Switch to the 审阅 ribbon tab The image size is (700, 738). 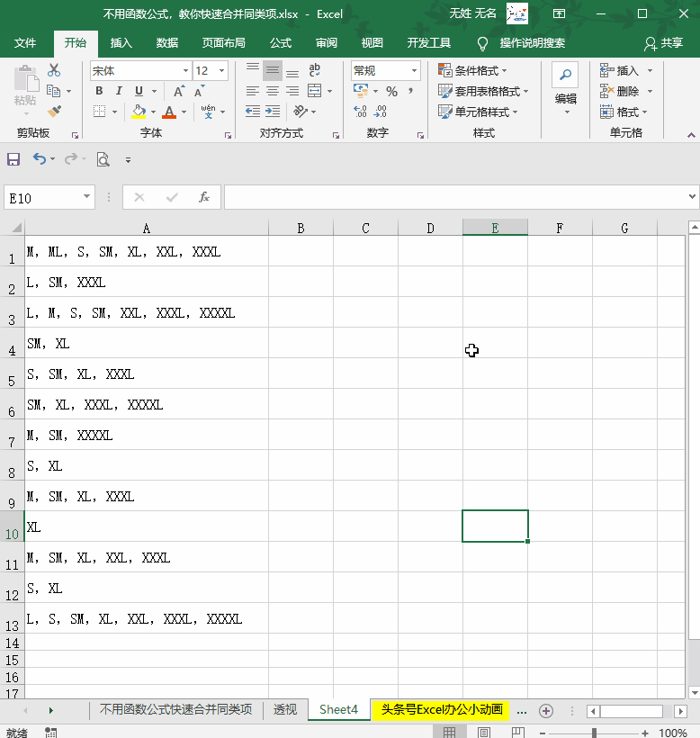(326, 43)
